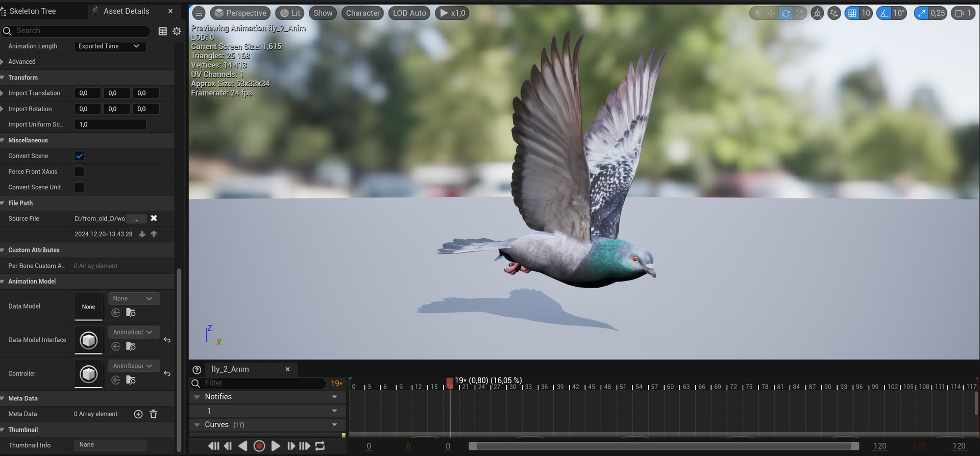The image size is (980, 456).
Task: Open the playback speed x1,0 menu
Action: (x=452, y=13)
